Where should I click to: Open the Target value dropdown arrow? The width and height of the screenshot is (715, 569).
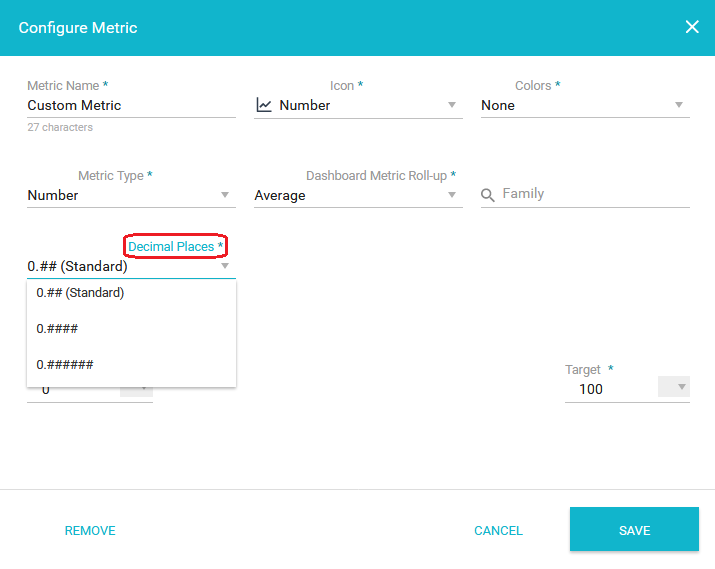682,387
